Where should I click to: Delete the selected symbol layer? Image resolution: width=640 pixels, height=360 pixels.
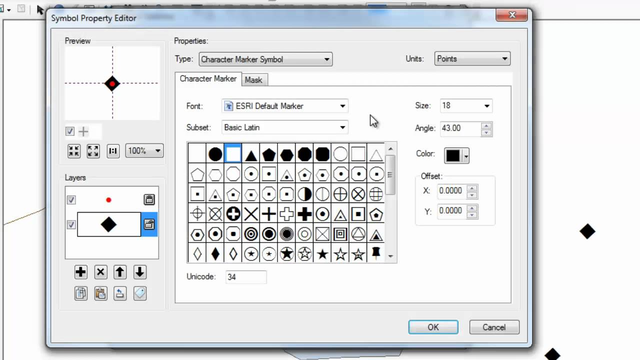pyautogui.click(x=100, y=272)
